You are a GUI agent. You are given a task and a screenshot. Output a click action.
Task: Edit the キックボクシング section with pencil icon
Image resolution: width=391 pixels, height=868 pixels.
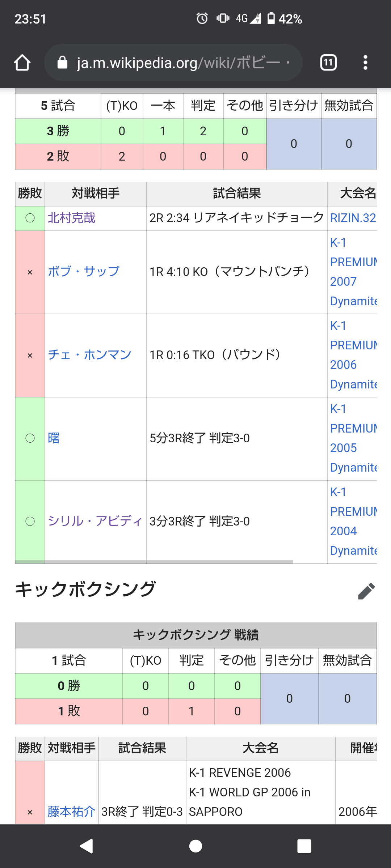click(366, 591)
